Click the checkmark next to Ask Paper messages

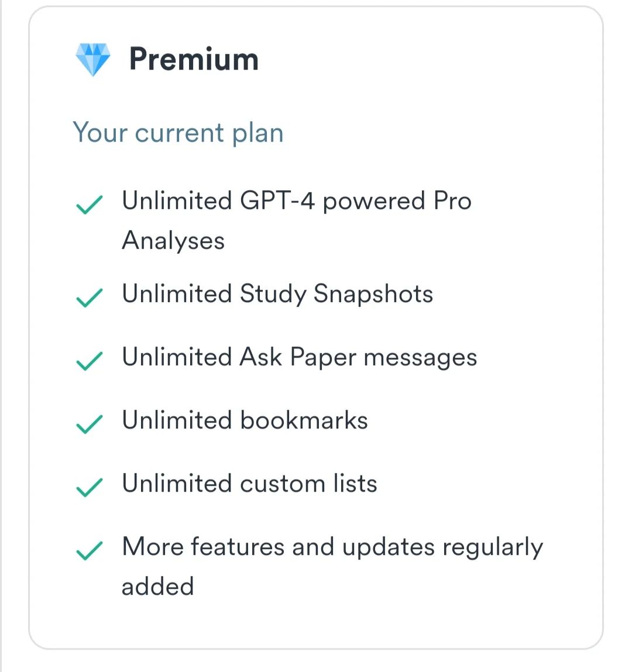(x=90, y=361)
